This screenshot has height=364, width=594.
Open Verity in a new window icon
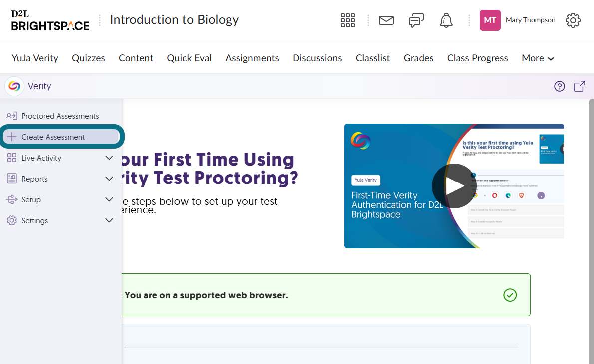click(x=579, y=86)
